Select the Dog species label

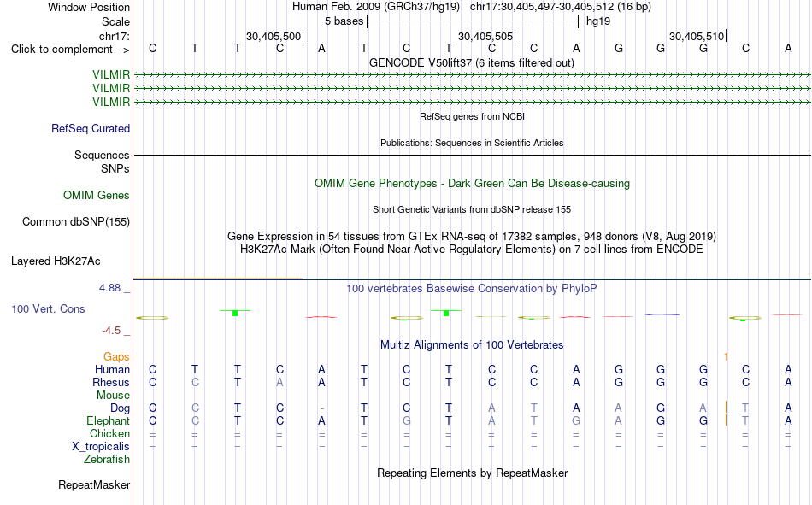click(x=120, y=408)
